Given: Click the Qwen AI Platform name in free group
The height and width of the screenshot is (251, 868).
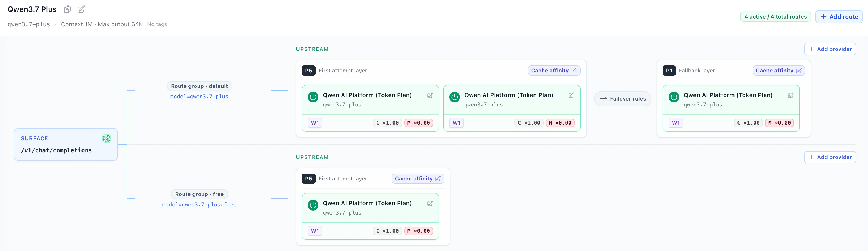Looking at the screenshot, I should click(367, 204).
